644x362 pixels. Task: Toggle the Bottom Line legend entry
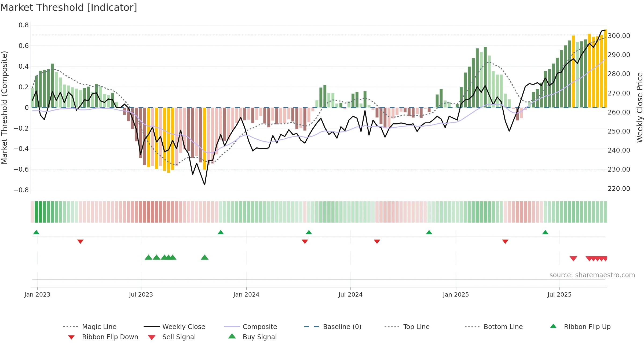coord(494,327)
